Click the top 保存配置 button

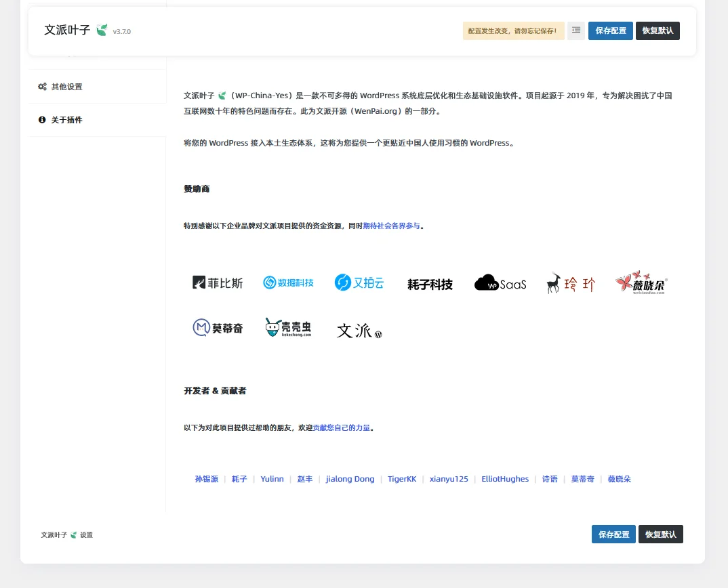[610, 30]
